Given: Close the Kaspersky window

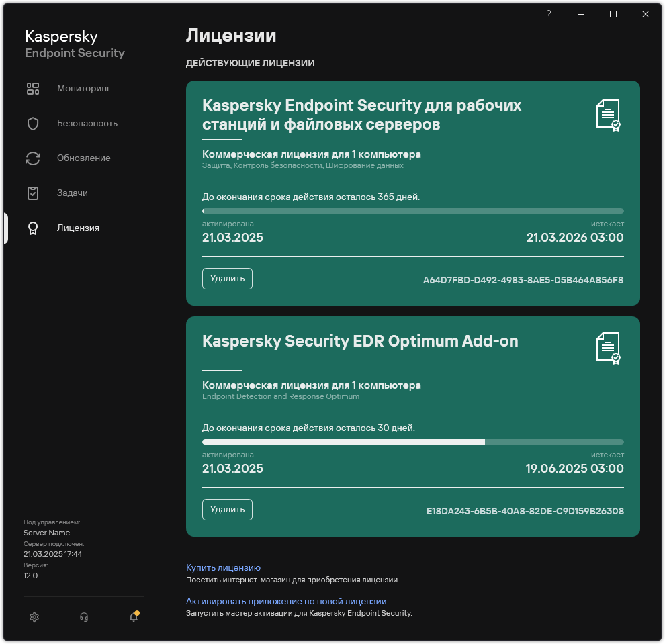Looking at the screenshot, I should pos(645,14).
